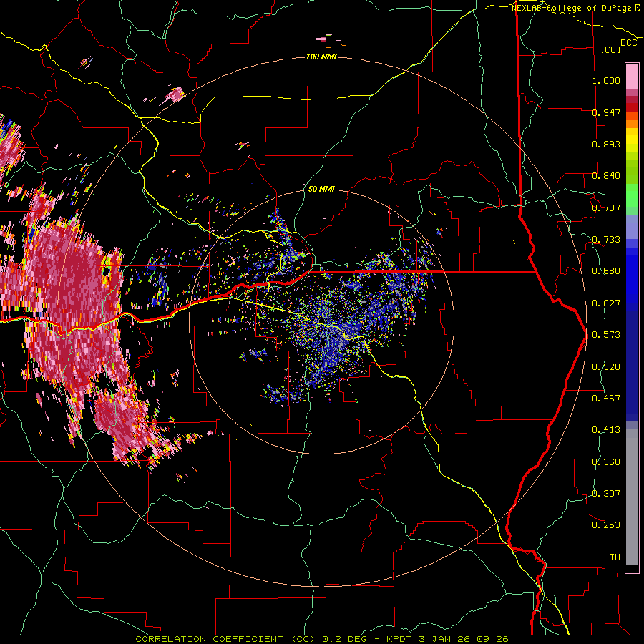The image size is (644, 644).
Task: Click the 0.520 color scale label
Action: (x=606, y=367)
